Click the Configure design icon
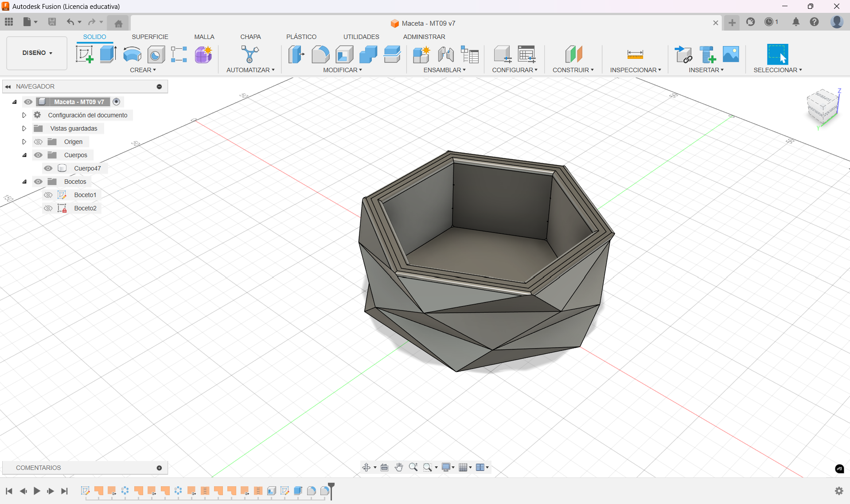This screenshot has height=504, width=850. (x=503, y=54)
